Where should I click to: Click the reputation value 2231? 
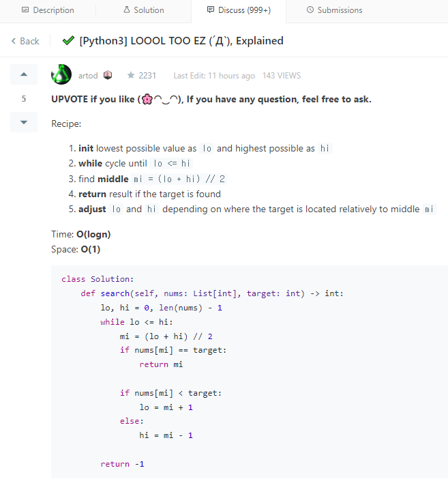pos(147,76)
